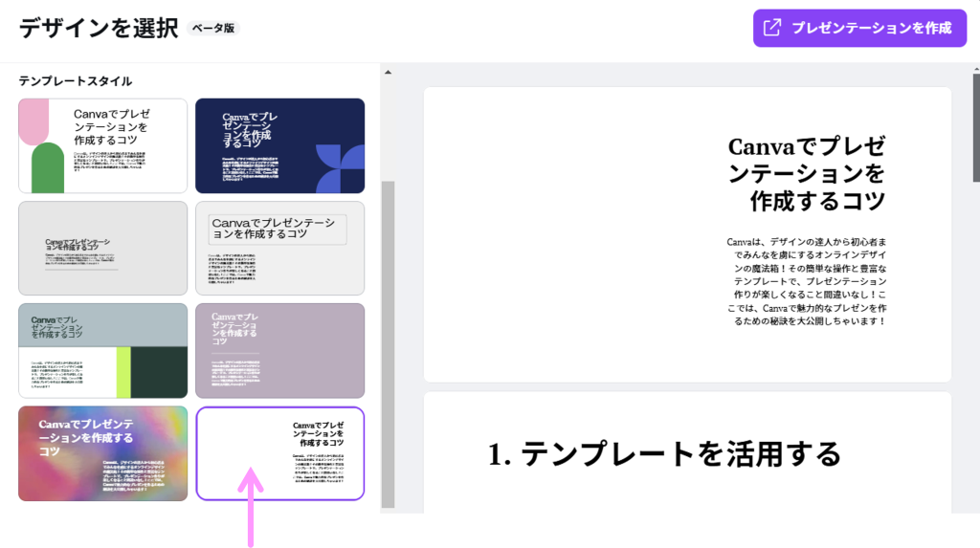Image resolution: width=980 pixels, height=548 pixels.
Task: Select the light gray boxed-title template
Action: pos(279,248)
